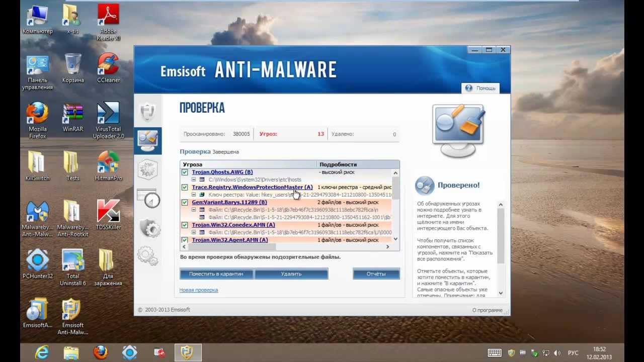This screenshot has width=644, height=362.
Task: Click the Удалить button
Action: [x=291, y=274]
